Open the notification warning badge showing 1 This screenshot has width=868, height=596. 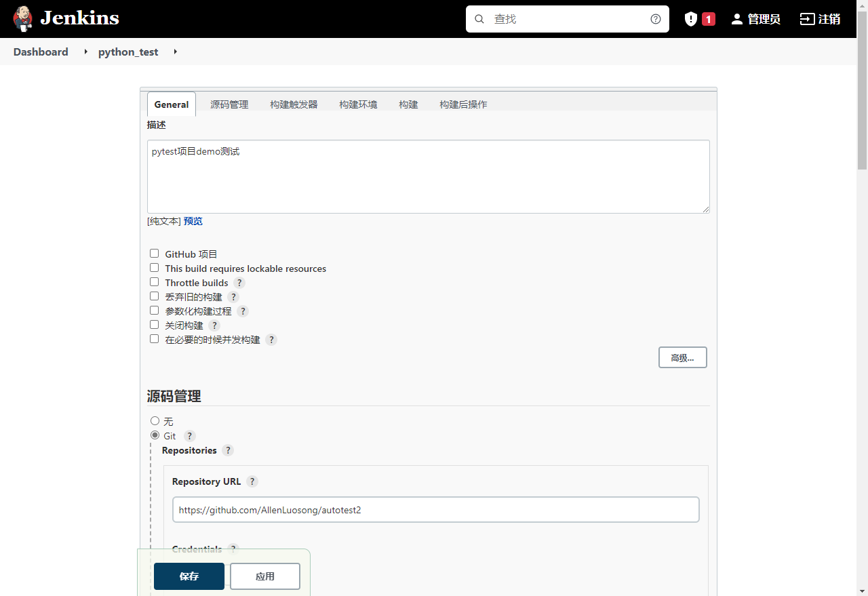[698, 19]
